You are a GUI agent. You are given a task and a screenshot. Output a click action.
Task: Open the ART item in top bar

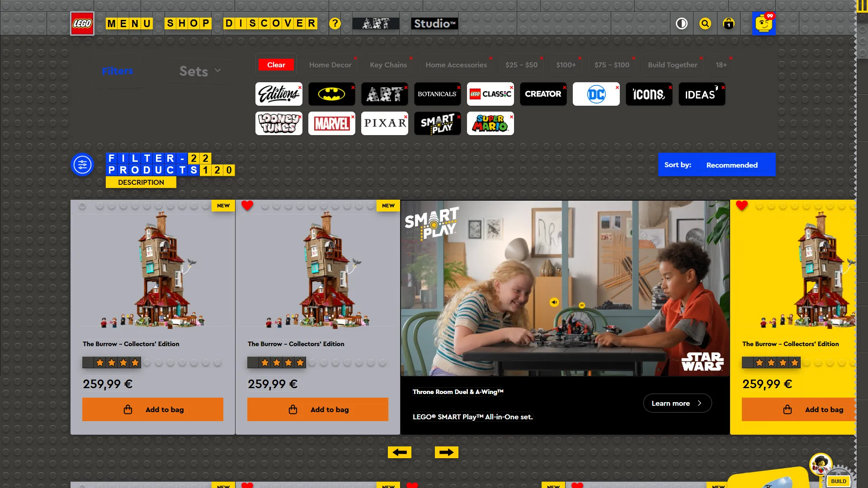tap(376, 23)
